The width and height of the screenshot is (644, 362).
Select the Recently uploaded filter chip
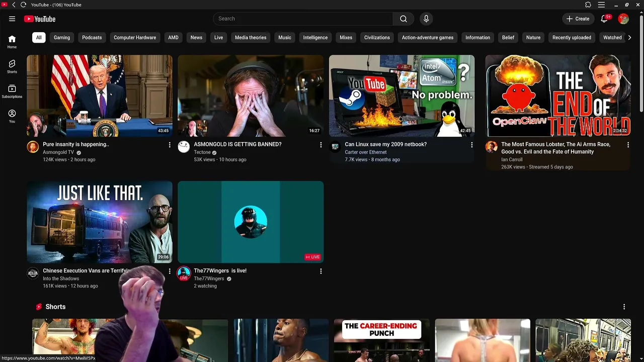[572, 38]
